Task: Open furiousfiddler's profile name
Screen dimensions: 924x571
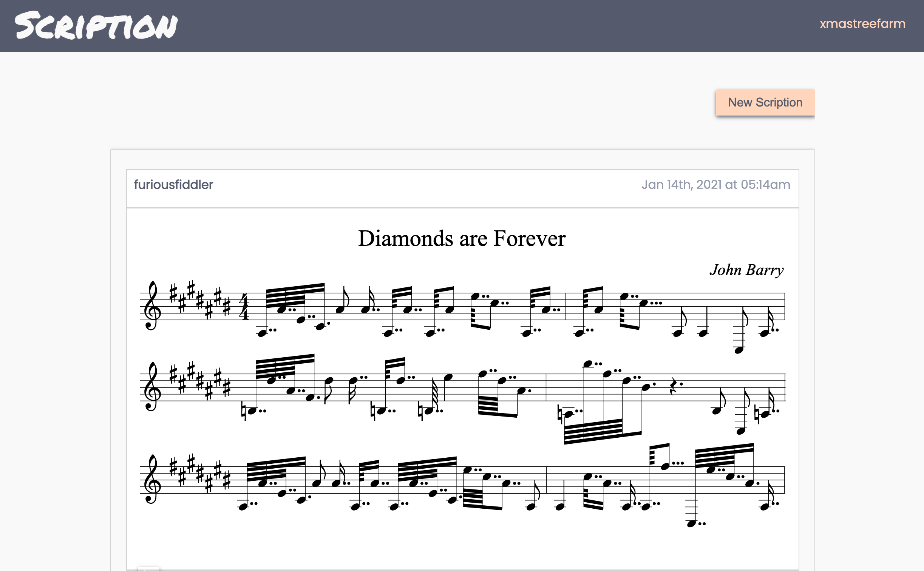Action: 173,185
